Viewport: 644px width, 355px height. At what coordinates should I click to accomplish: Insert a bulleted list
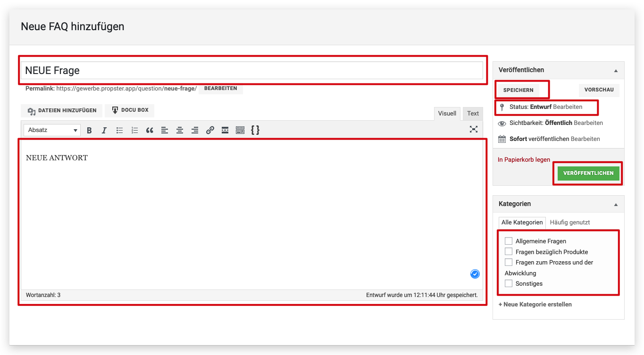point(119,130)
